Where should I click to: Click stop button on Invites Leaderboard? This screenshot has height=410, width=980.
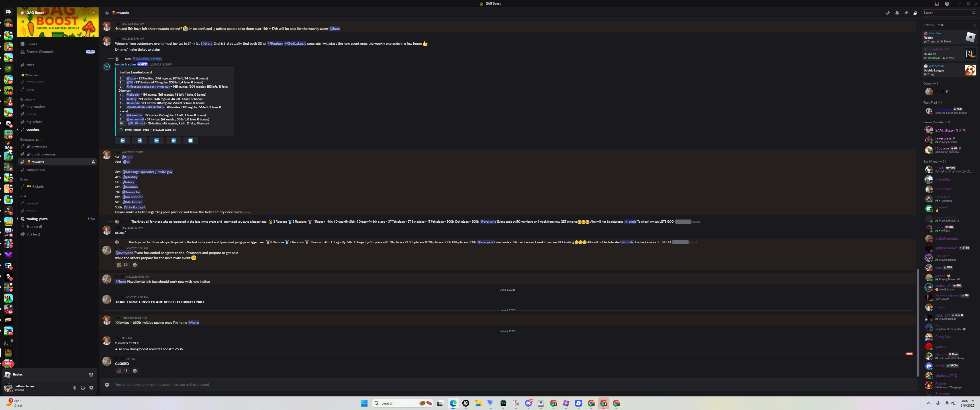[191, 141]
